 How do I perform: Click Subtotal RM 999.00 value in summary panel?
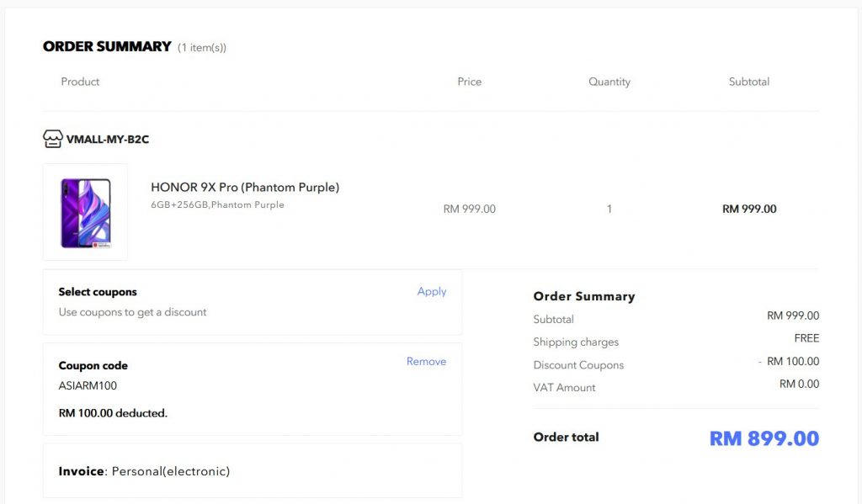pos(793,316)
